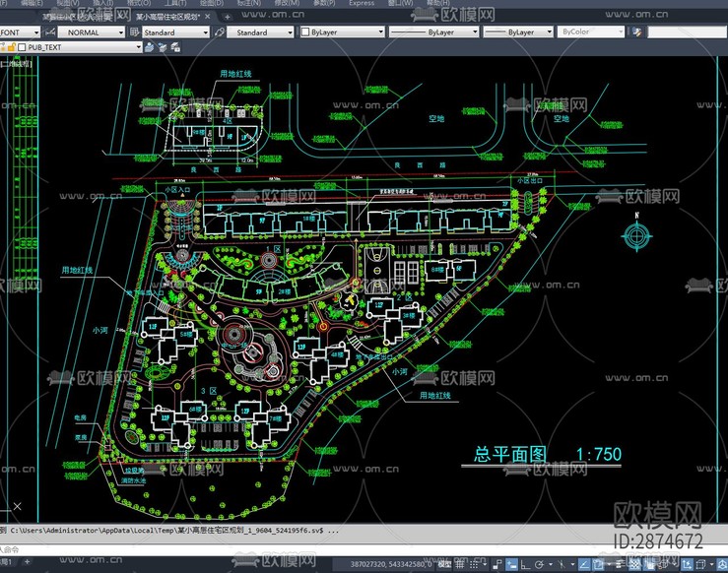The image size is (728, 573).
Task: Open the ByLayer color dropdown
Action: click(x=380, y=32)
